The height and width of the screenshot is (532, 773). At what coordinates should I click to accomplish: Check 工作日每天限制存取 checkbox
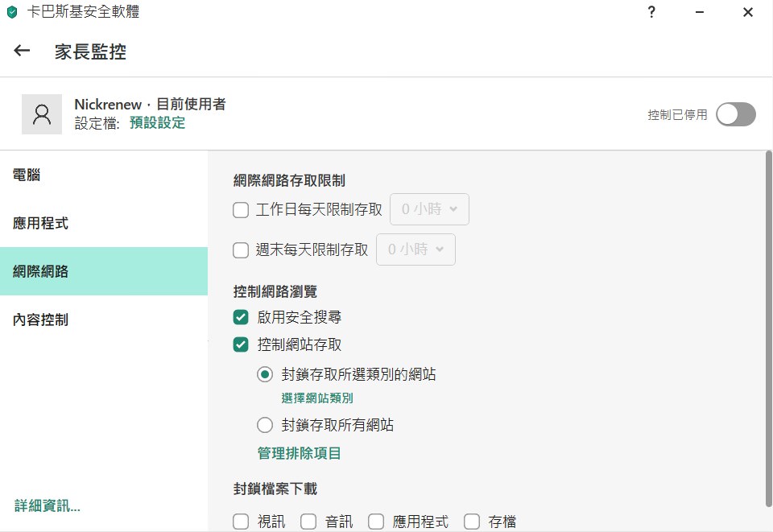241,210
